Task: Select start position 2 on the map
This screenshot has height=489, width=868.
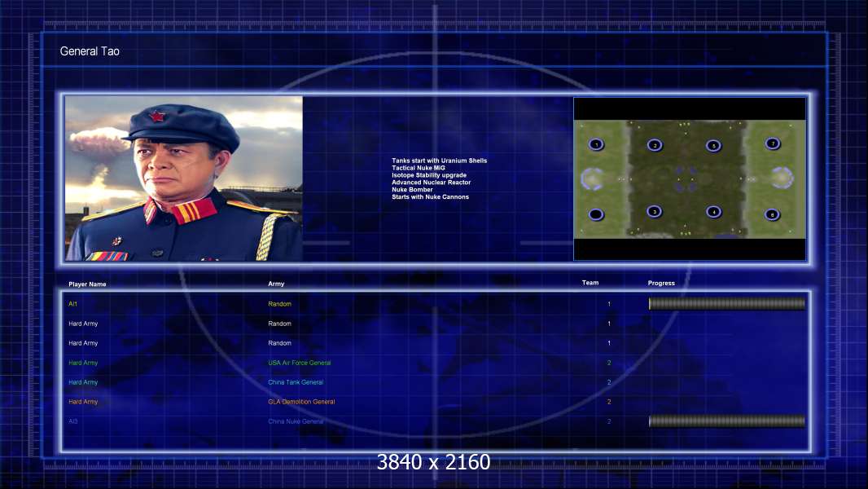Action: [x=655, y=145]
